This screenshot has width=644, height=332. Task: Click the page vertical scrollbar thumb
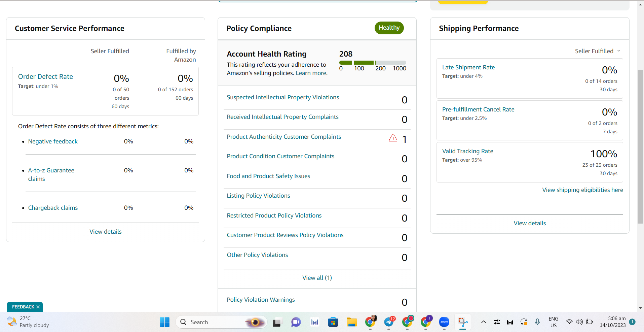point(640,146)
